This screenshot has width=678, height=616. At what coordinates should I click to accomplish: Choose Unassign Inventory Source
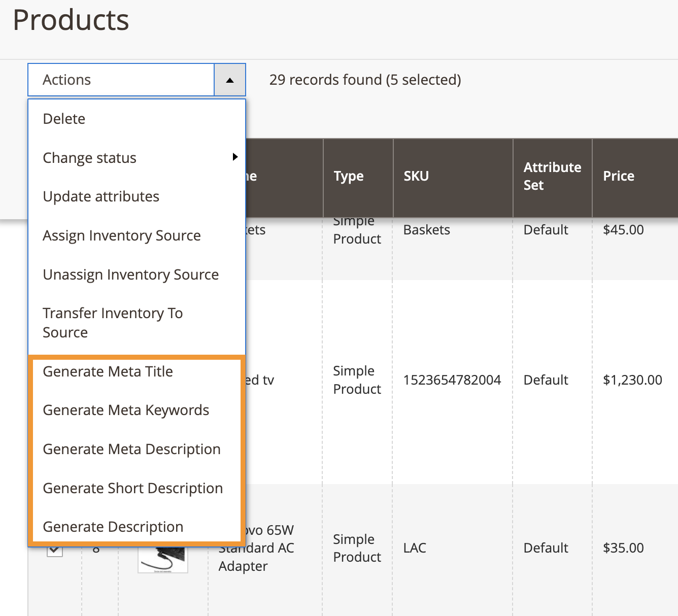130,275
